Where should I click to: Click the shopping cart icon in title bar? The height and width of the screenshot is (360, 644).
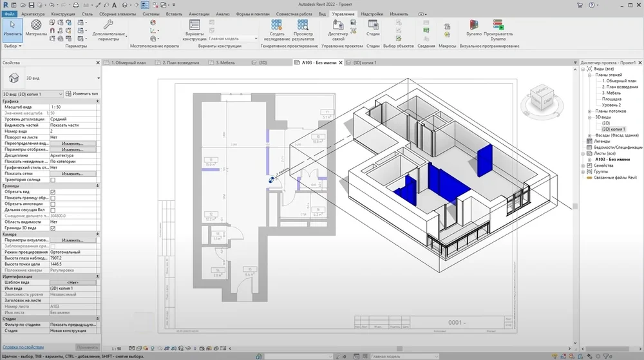(580, 5)
